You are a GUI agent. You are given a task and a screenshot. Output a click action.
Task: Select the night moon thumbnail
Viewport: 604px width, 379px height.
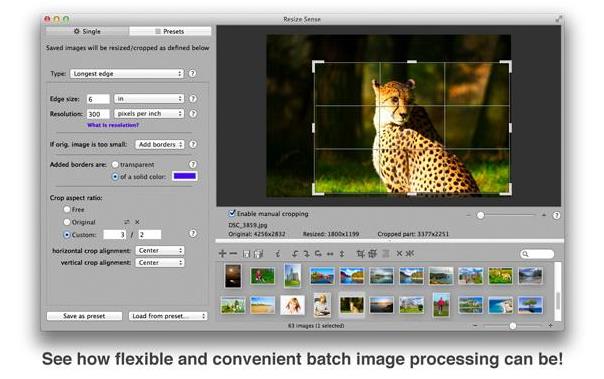[x=233, y=276]
